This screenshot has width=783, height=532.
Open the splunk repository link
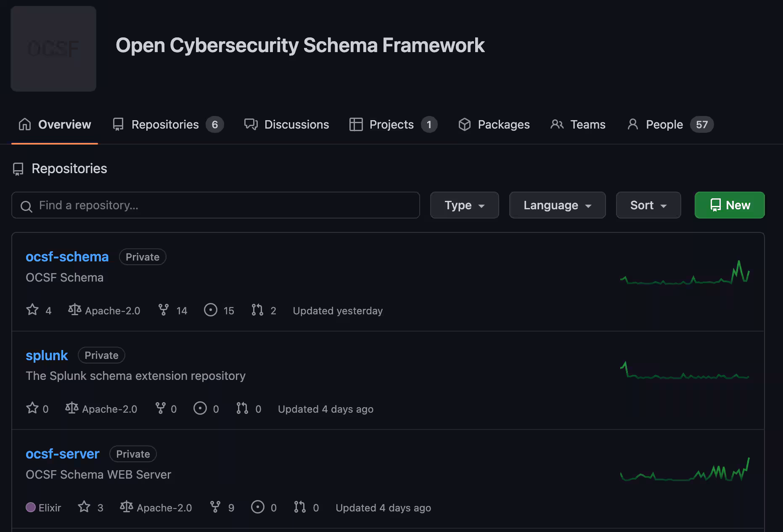pos(47,355)
